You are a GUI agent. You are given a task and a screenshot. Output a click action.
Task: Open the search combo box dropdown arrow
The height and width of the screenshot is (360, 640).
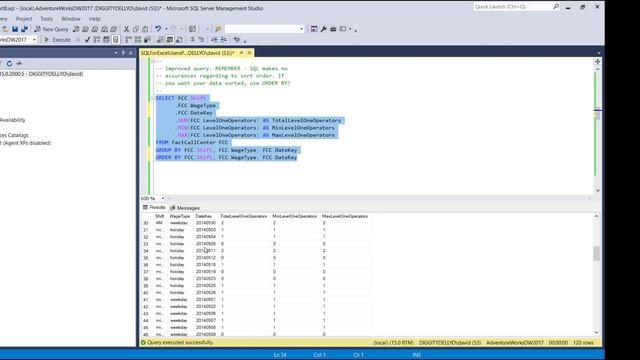pos(302,29)
